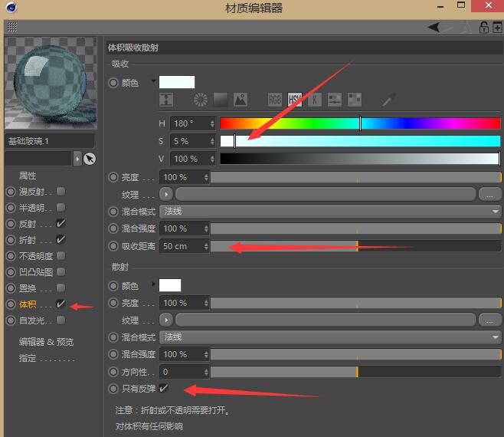This screenshot has width=504, height=437.
Task: Choose the color from picture icon
Action: coord(241,100)
